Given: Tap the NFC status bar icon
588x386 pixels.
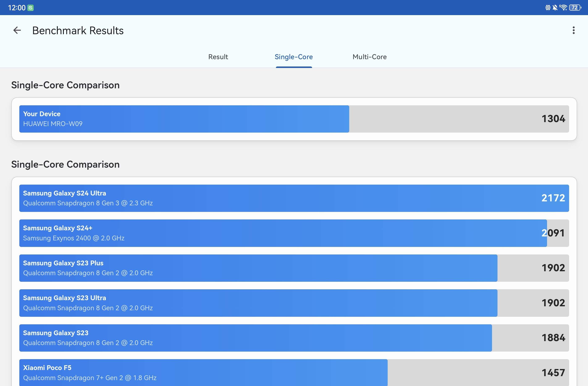Looking at the screenshot, I should coord(548,7).
